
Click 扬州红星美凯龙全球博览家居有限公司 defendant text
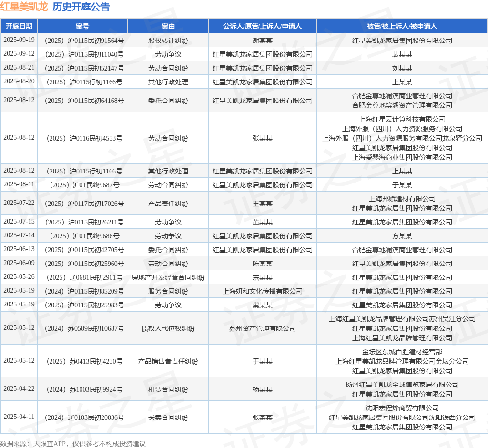coord(402,385)
